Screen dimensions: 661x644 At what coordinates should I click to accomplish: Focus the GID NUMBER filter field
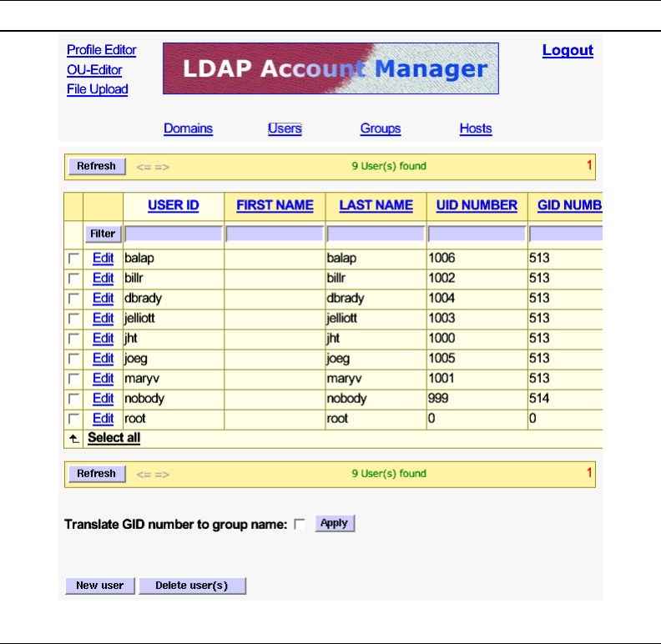click(x=566, y=234)
